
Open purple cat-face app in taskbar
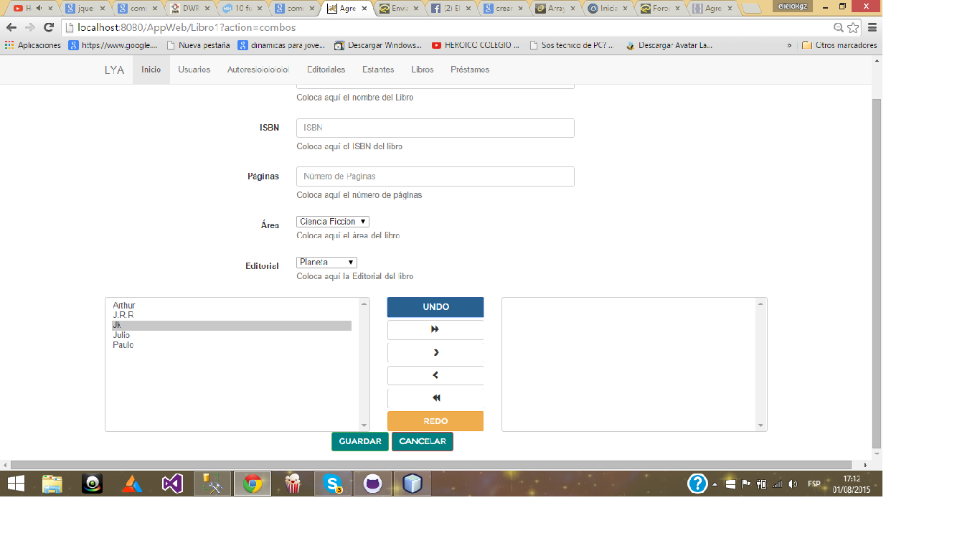tap(373, 484)
